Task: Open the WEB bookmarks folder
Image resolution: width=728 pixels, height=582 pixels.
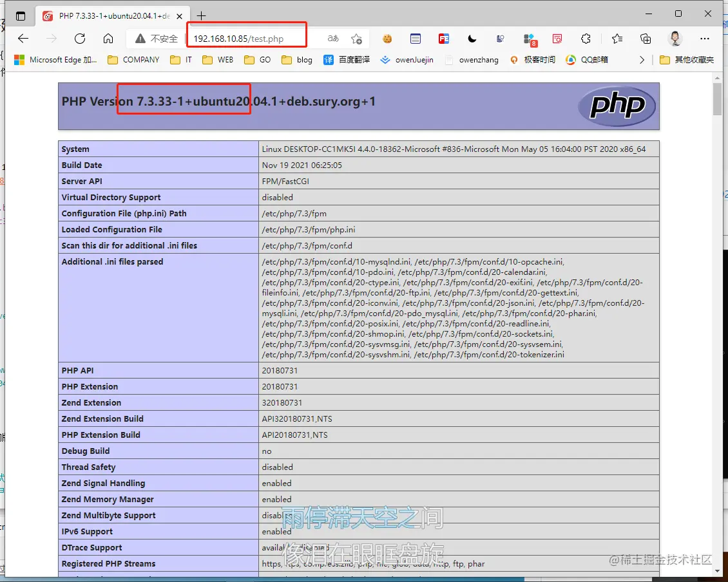Action: [218, 60]
